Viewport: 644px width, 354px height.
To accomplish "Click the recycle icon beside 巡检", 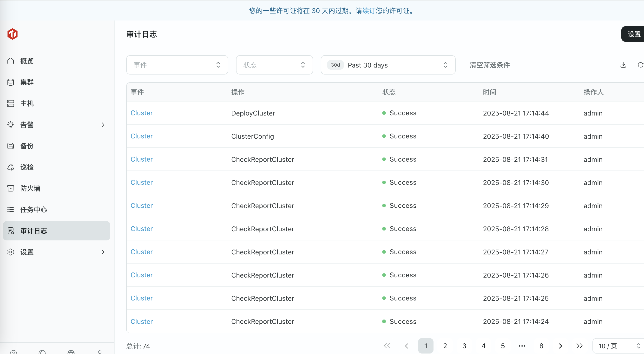I will (11, 167).
